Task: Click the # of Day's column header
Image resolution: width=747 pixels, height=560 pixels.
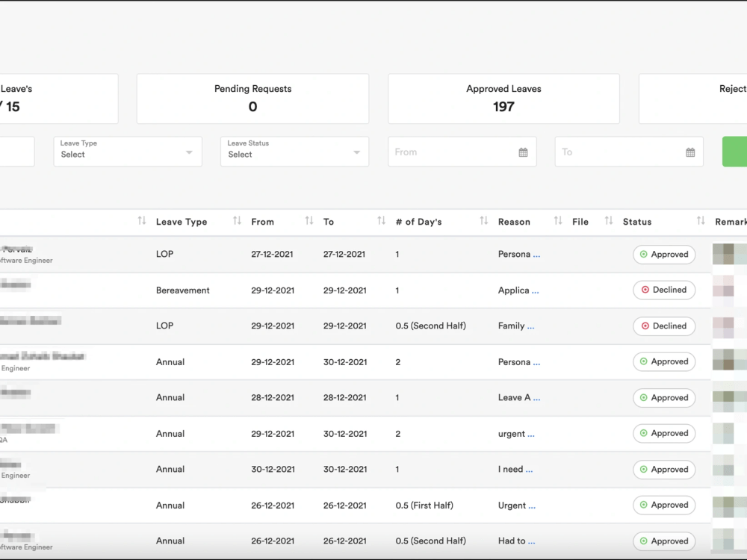Action: coord(419,222)
